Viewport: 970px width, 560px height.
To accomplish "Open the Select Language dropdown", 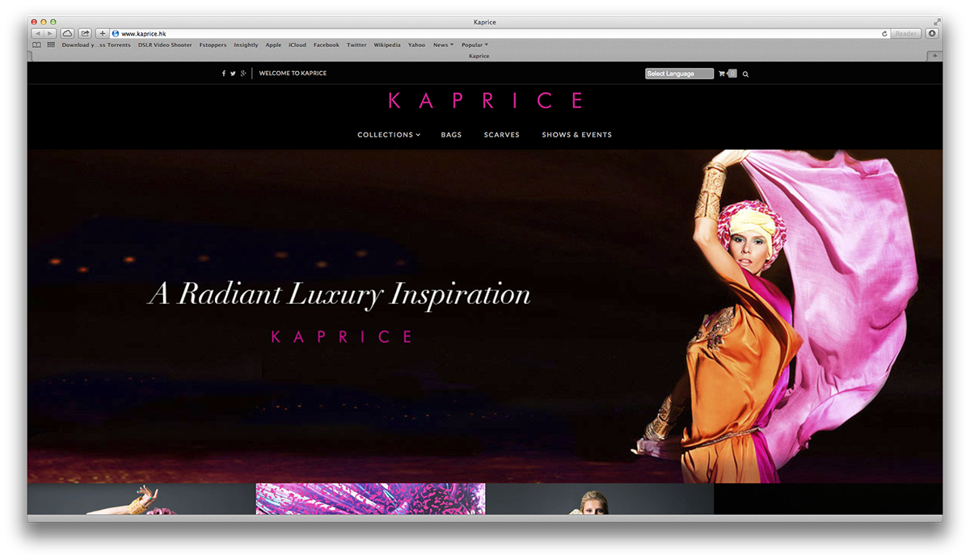I will (679, 74).
